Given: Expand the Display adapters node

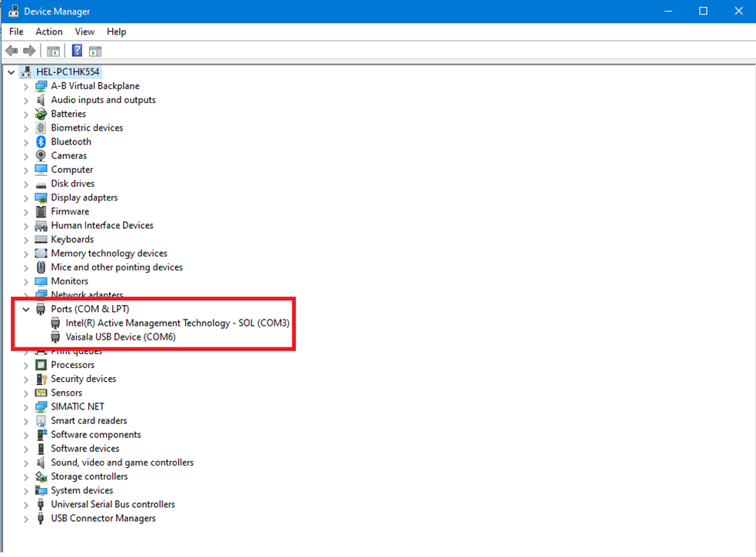Looking at the screenshot, I should (26, 198).
